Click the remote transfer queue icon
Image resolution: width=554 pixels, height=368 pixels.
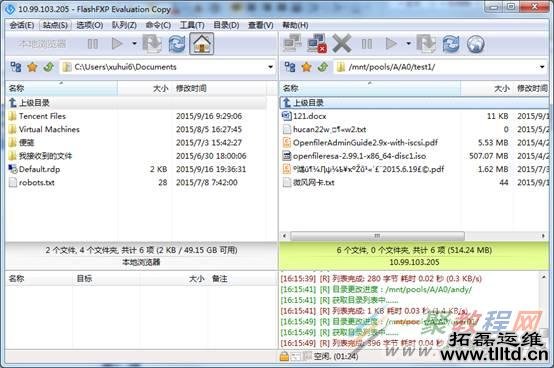[x=426, y=44]
